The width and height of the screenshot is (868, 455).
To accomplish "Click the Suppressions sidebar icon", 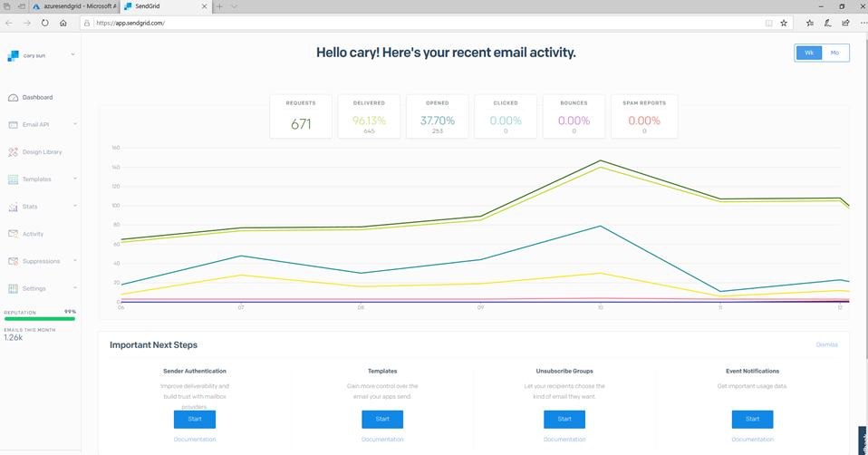I will point(13,261).
